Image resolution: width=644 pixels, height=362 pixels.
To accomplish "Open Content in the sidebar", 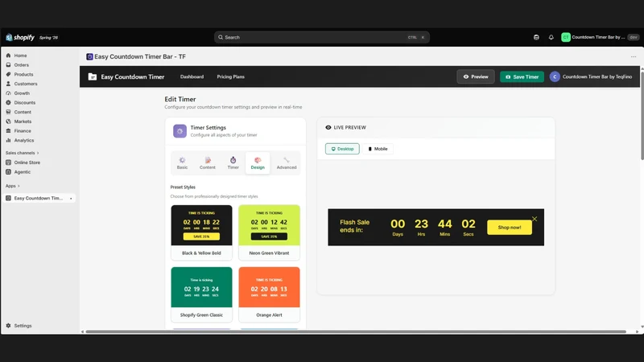I will [x=23, y=112].
